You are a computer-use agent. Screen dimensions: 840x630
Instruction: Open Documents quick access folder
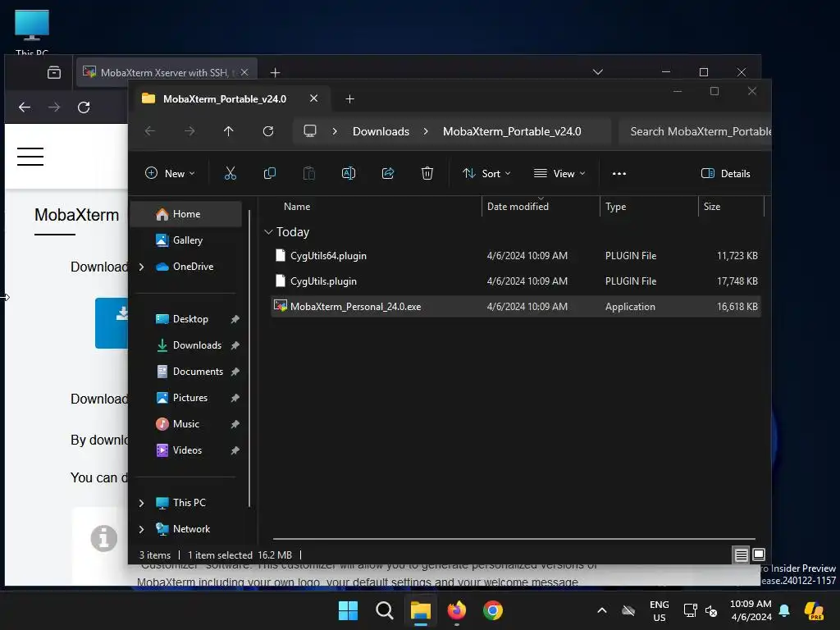click(x=198, y=372)
